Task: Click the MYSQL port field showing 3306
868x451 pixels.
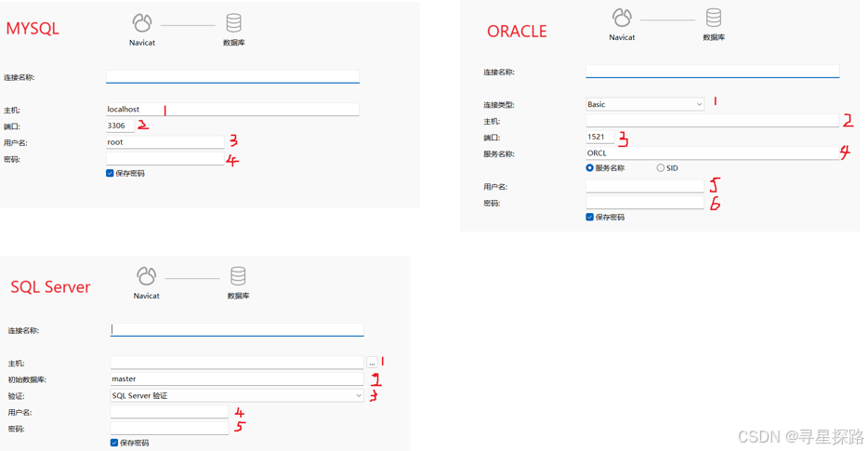Action: point(120,126)
